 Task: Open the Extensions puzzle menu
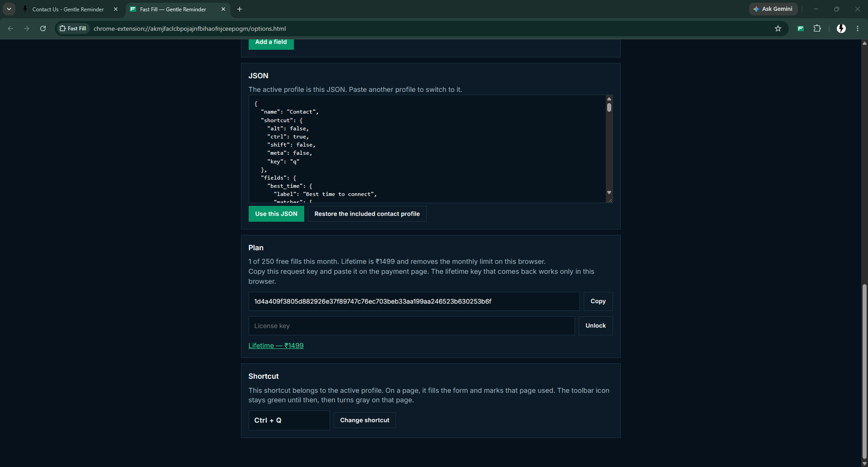(x=817, y=29)
